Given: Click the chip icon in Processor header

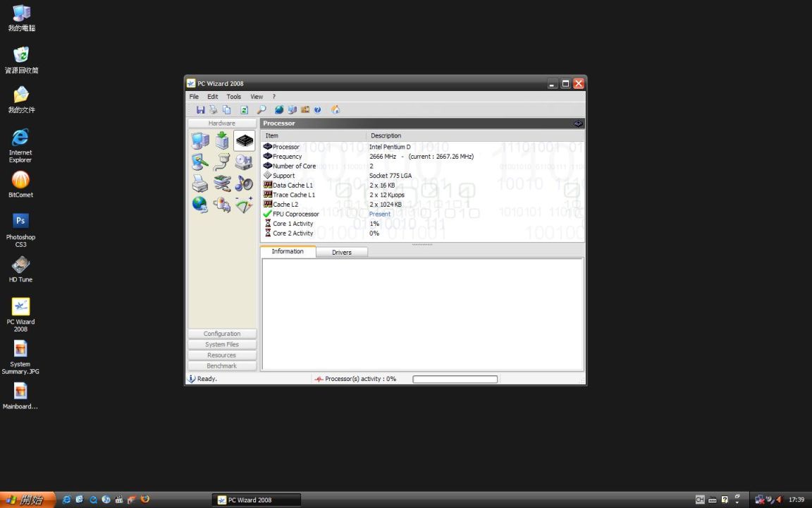Looking at the screenshot, I should tap(578, 123).
